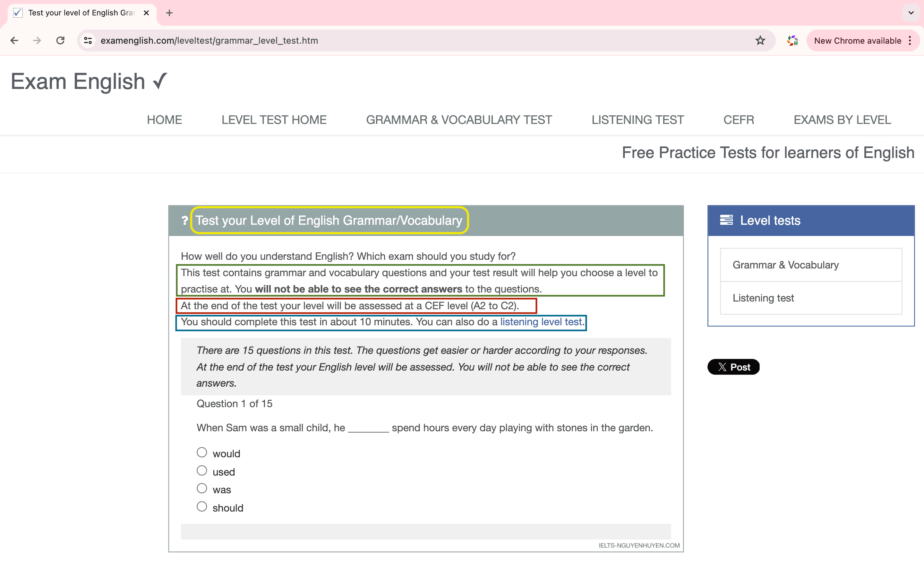Go to GRAMMAR & VOCABULARY TEST

click(459, 120)
